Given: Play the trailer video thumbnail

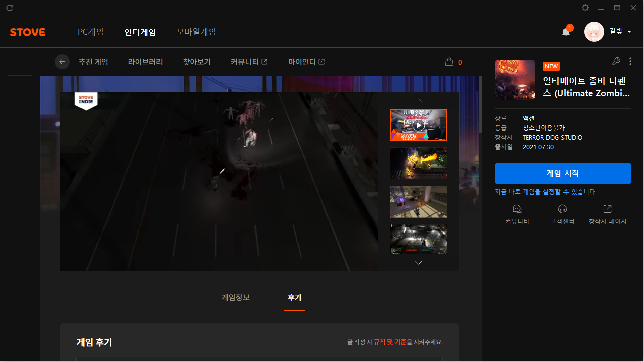Looking at the screenshot, I should point(418,125).
